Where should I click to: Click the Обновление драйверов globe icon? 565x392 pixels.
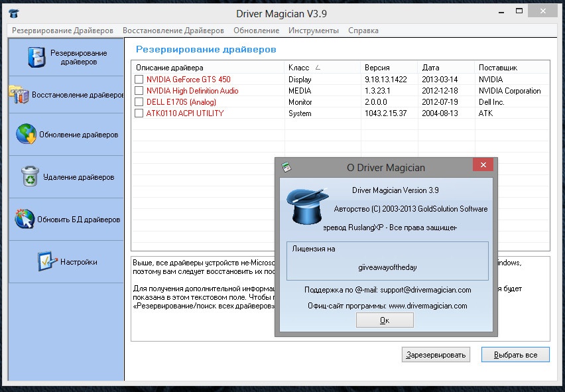pyautogui.click(x=26, y=134)
